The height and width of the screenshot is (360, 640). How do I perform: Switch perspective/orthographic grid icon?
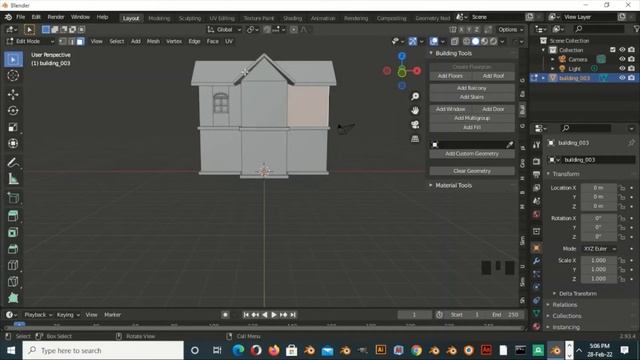click(415, 139)
